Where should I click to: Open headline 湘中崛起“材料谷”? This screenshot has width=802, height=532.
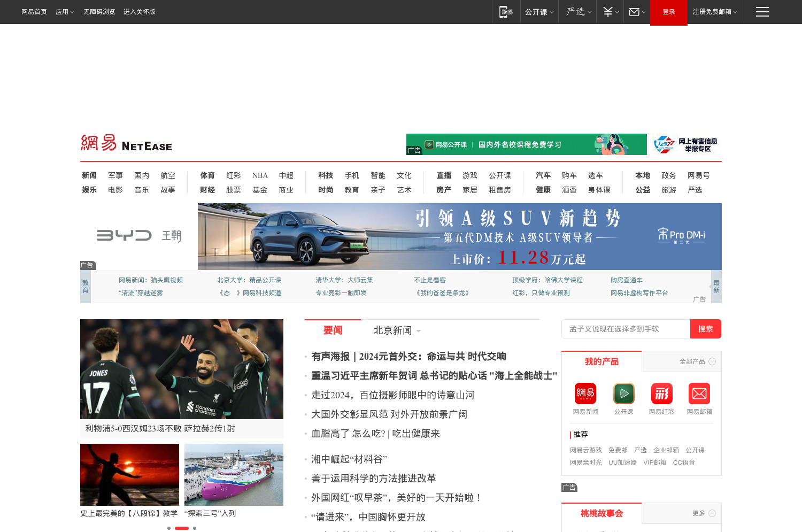tap(349, 459)
